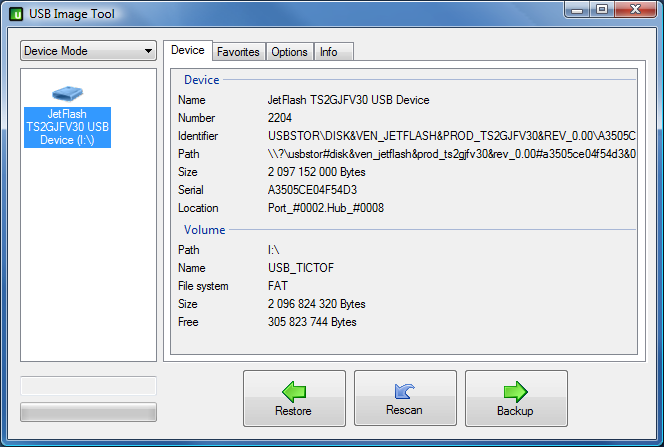Click the volume size 2 096 824 320 Bytes
This screenshot has height=447, width=664.
pos(316,304)
